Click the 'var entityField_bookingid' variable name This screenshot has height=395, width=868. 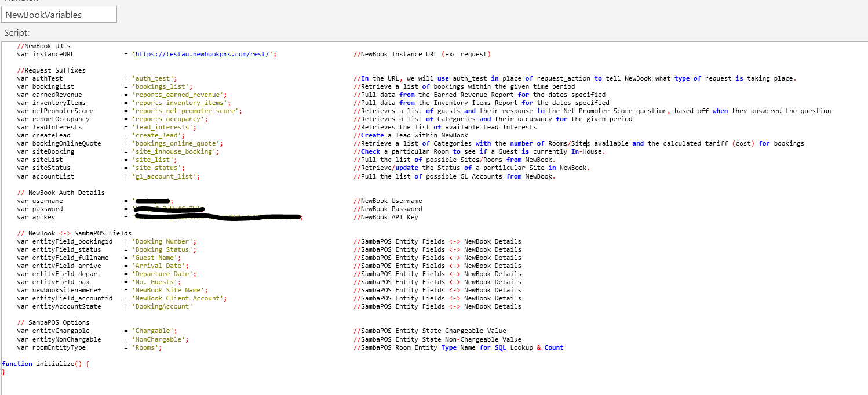click(x=65, y=241)
